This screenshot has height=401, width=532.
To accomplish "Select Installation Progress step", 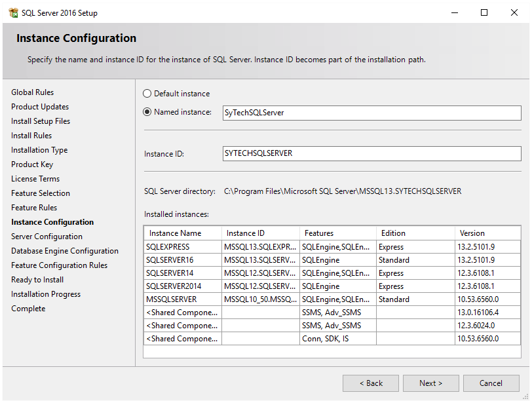I will click(x=46, y=294).
